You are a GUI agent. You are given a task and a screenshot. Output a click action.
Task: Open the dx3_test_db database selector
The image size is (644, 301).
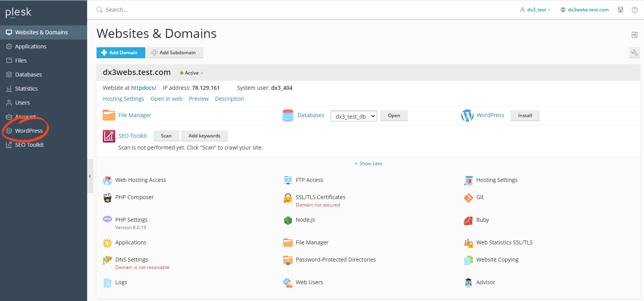click(x=354, y=116)
